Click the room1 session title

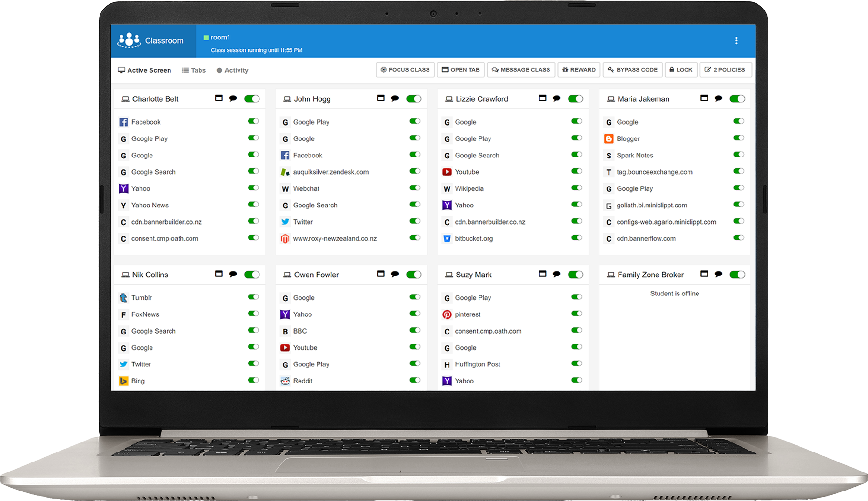[x=219, y=37]
